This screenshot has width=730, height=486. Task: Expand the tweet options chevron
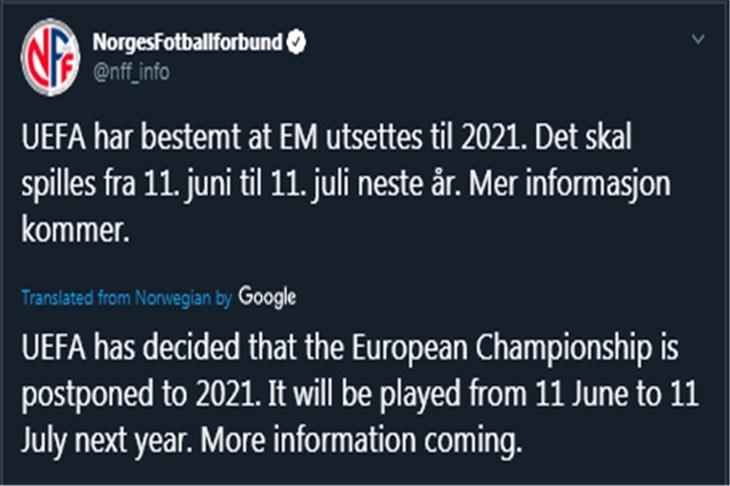[697, 39]
